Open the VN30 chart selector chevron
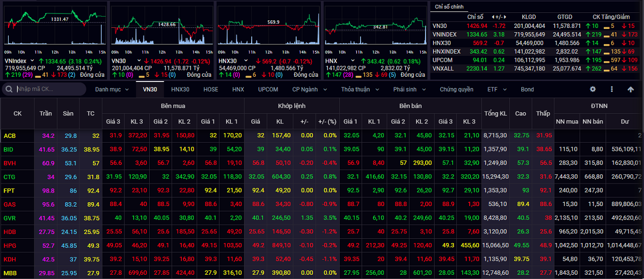 coord(140,61)
